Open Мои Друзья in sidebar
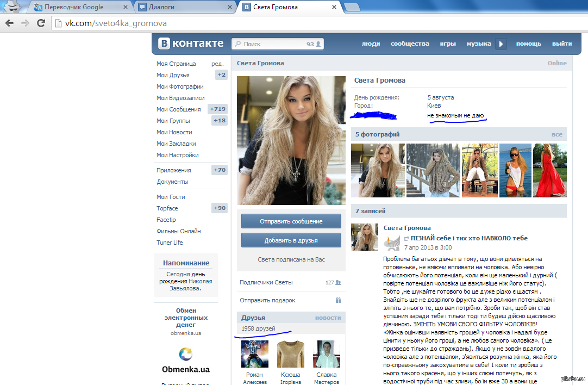588x385 pixels. pyautogui.click(x=173, y=75)
